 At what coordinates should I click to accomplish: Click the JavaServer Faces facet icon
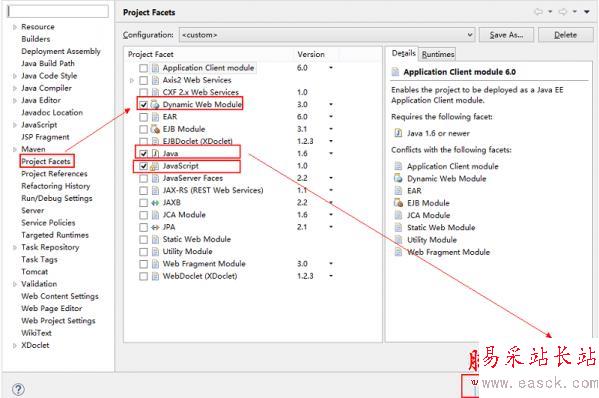click(x=155, y=178)
